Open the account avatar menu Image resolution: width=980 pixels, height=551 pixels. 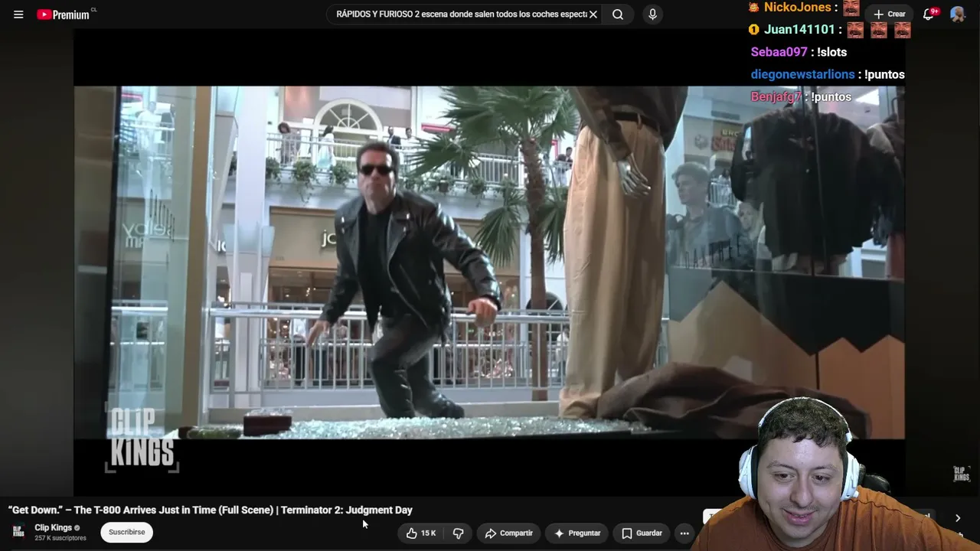click(958, 15)
